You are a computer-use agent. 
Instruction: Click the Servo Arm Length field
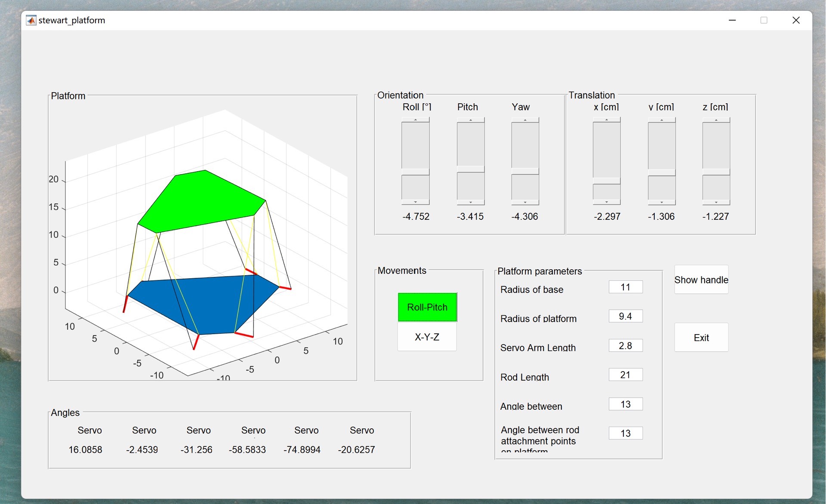[626, 346]
